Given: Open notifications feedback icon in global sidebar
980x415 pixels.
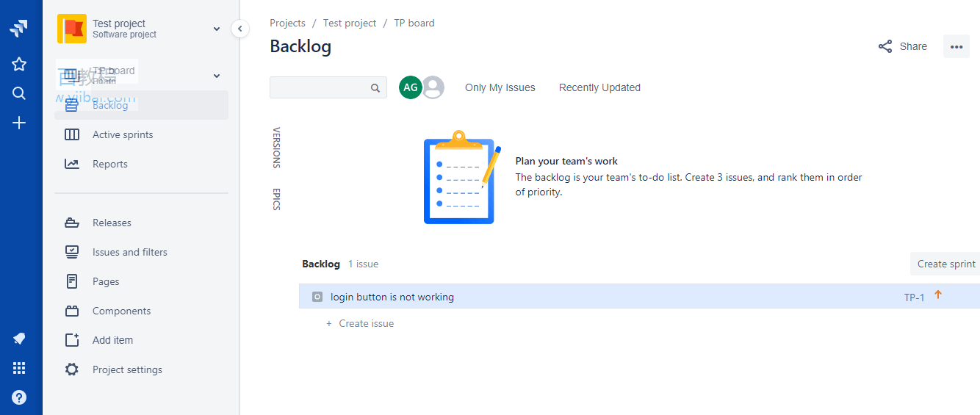Looking at the screenshot, I should (x=19, y=339).
